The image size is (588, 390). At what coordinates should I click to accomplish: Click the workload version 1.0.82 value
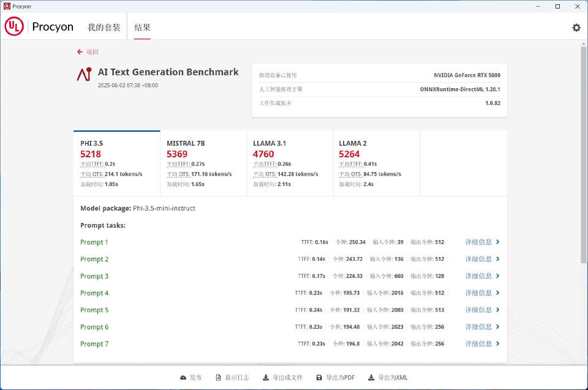point(492,103)
